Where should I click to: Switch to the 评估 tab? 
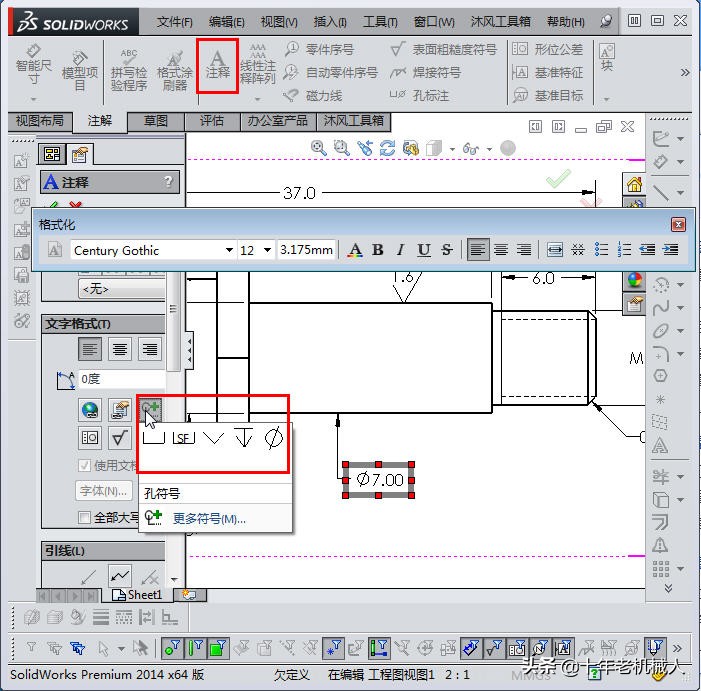[x=211, y=121]
